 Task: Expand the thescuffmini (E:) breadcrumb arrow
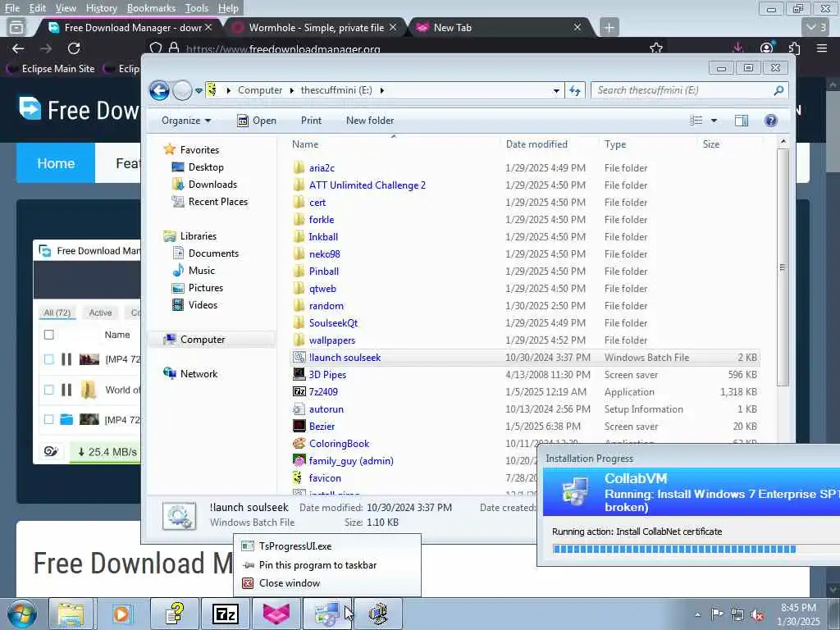coord(381,90)
